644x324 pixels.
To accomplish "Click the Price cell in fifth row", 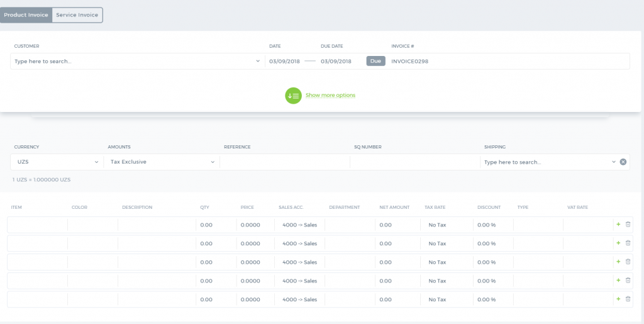I will coord(255,299).
